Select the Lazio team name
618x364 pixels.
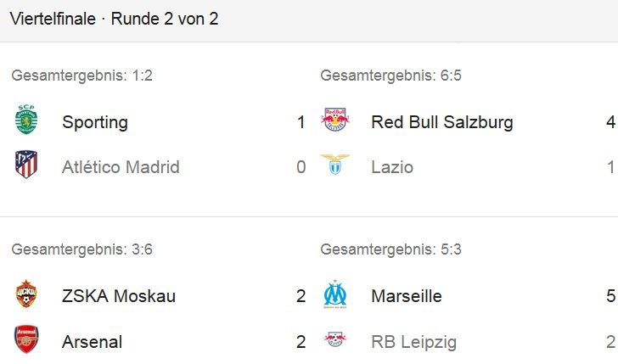[x=392, y=167]
